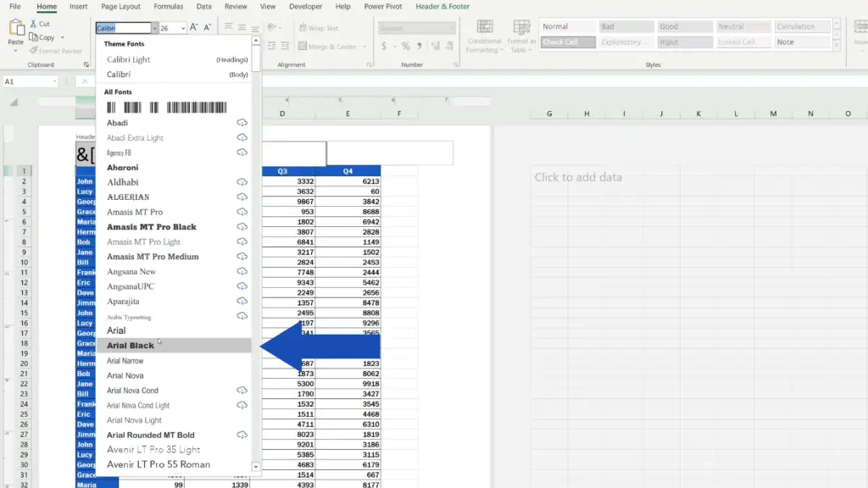Click the Accounting dollar format icon
The image size is (868, 488).
384,46
